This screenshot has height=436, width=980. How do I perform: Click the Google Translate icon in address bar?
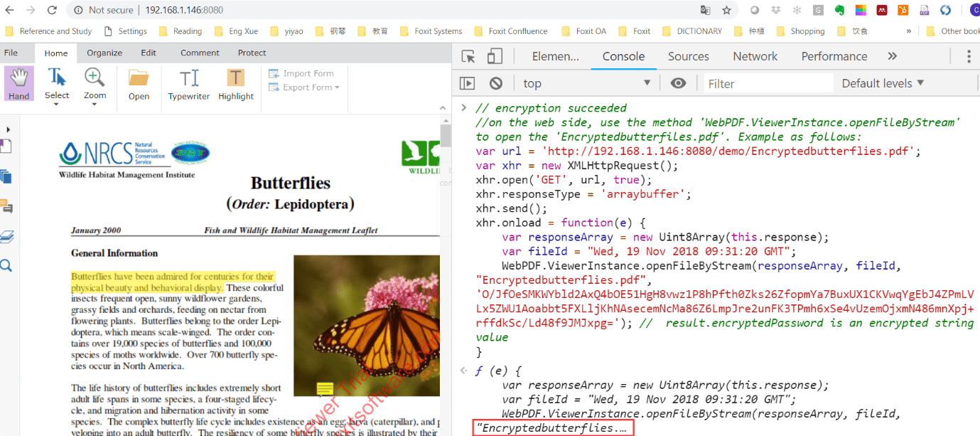click(x=705, y=10)
